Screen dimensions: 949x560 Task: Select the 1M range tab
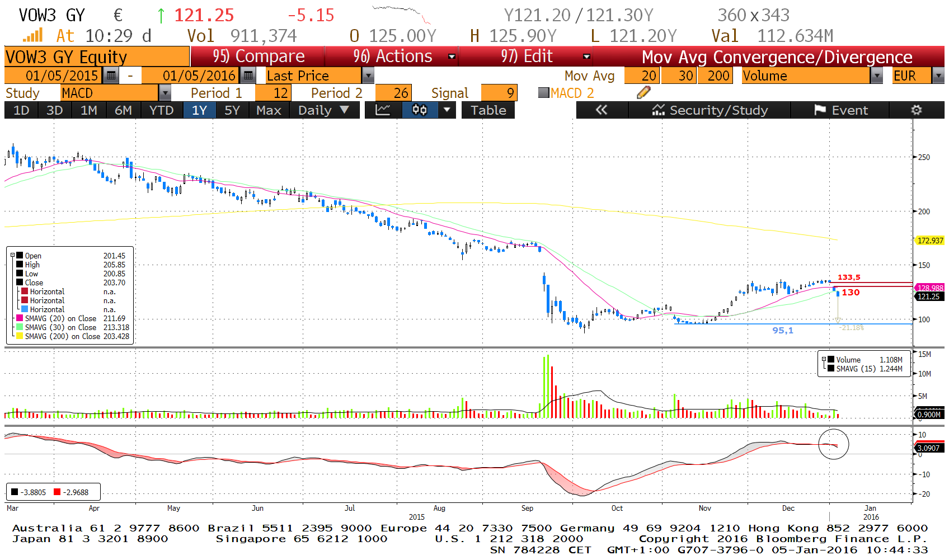click(89, 110)
